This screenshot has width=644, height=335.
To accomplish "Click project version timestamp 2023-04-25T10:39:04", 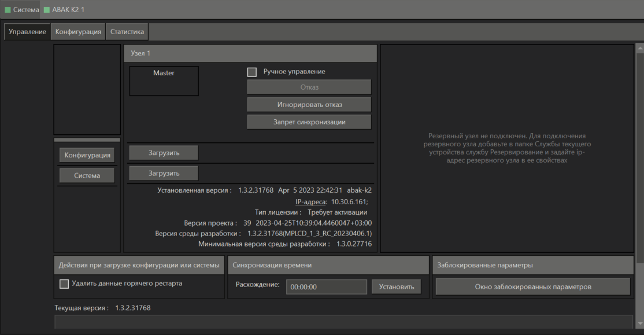I will [x=314, y=223].
